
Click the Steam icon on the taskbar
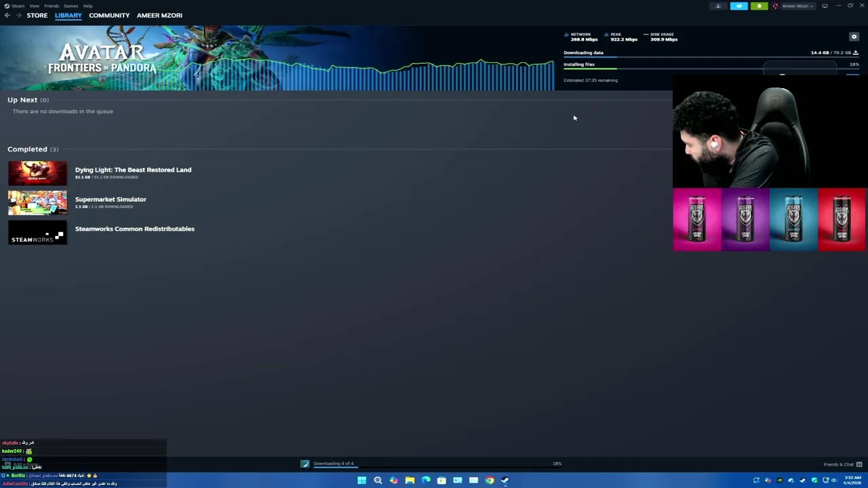point(505,481)
